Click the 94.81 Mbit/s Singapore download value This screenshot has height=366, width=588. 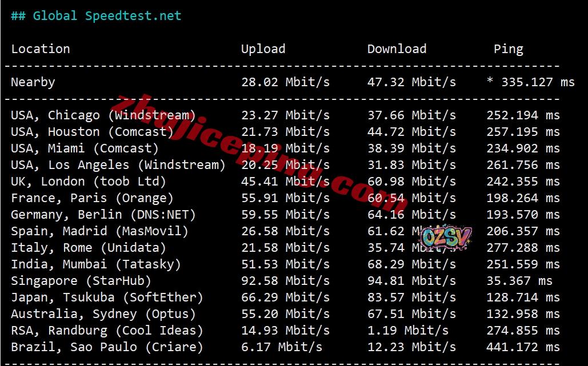(412, 280)
